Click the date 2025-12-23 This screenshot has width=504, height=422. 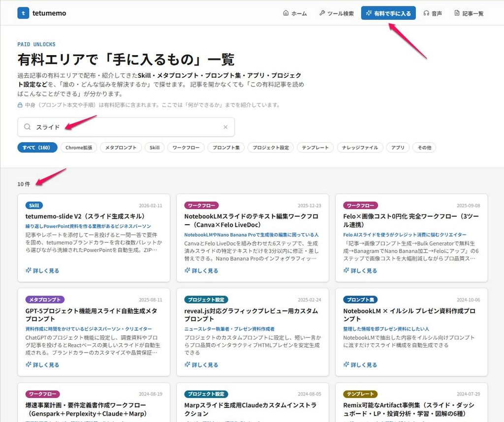pyautogui.click(x=309, y=206)
